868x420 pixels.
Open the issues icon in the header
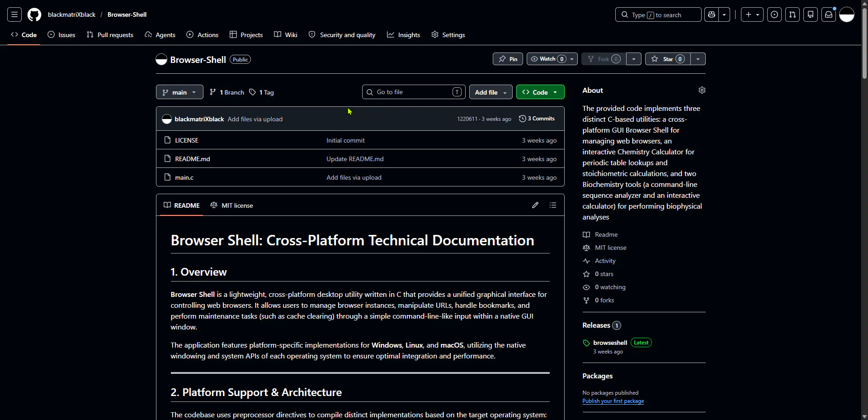coord(774,14)
